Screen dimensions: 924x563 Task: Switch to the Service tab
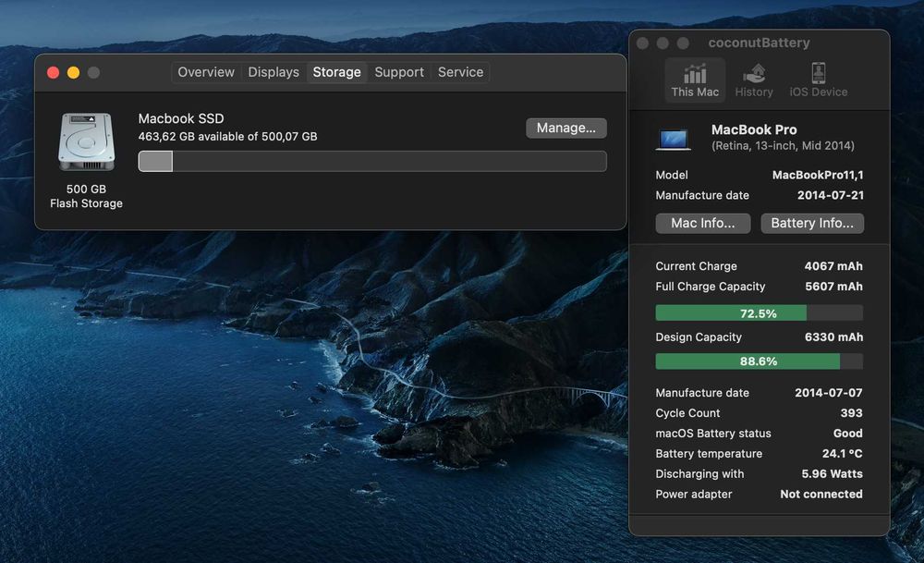pos(460,72)
